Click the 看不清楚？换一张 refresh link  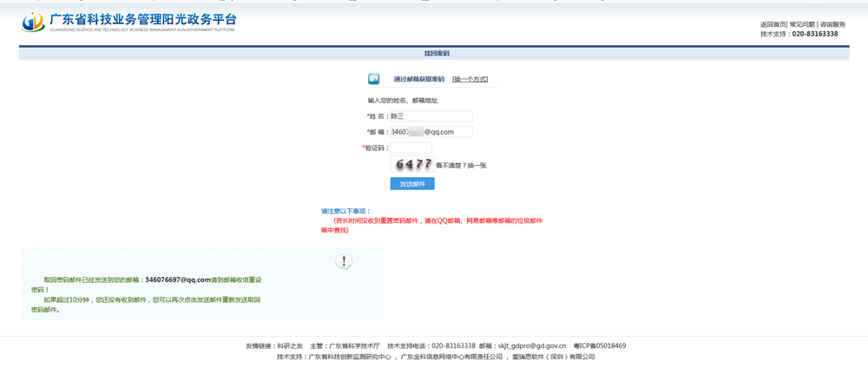point(461,165)
